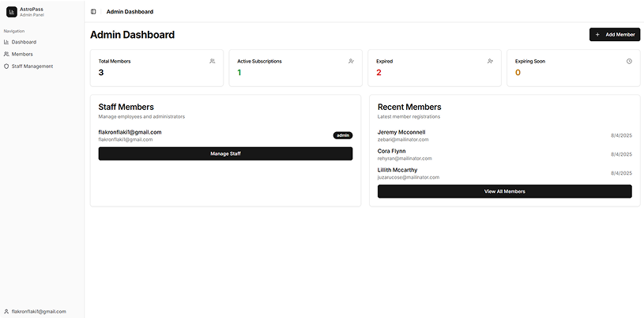The height and width of the screenshot is (318, 644).
Task: Click the Expired card user icon
Action: pyautogui.click(x=490, y=61)
